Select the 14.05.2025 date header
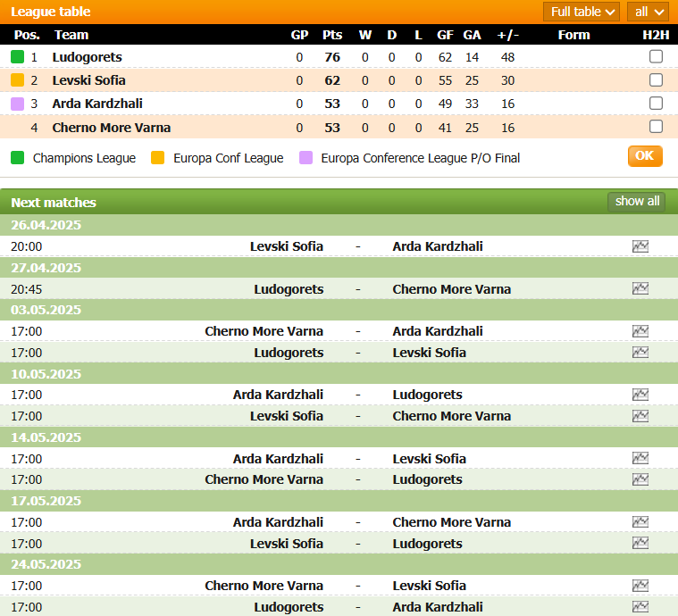This screenshot has width=678, height=616. pyautogui.click(x=339, y=437)
